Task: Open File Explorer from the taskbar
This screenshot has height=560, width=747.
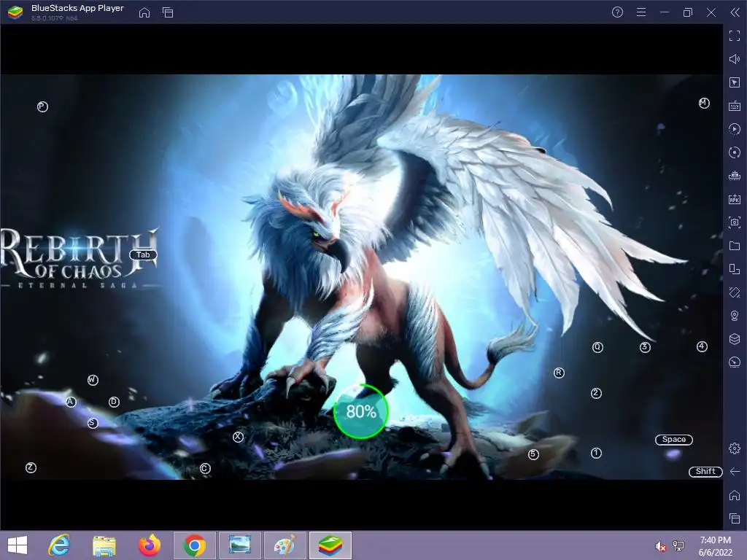Action: coord(104,545)
